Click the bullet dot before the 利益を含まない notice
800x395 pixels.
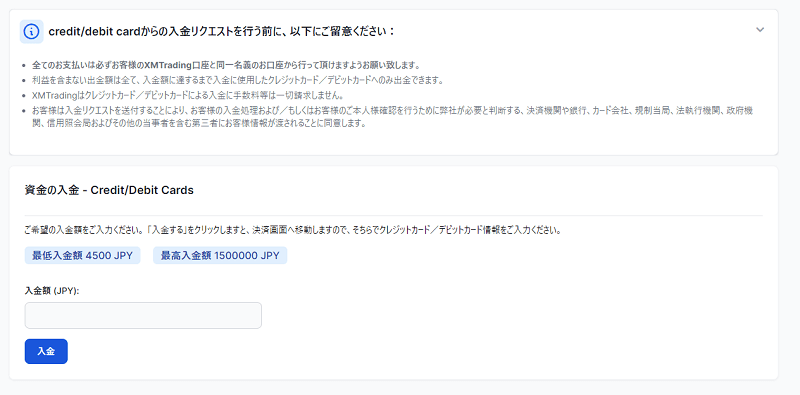point(24,81)
